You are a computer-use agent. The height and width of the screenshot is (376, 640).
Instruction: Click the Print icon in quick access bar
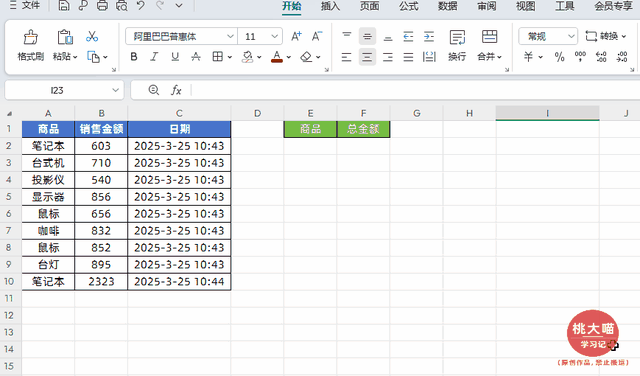[102, 6]
